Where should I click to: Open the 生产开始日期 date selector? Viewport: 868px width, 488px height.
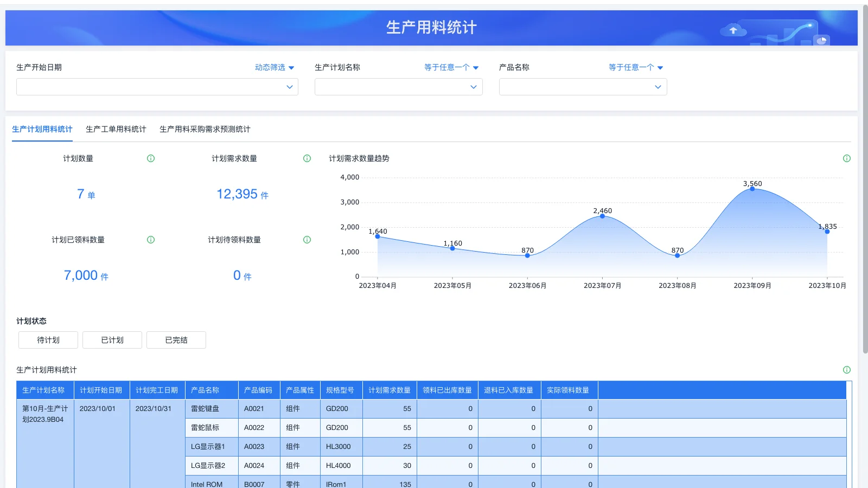click(157, 87)
